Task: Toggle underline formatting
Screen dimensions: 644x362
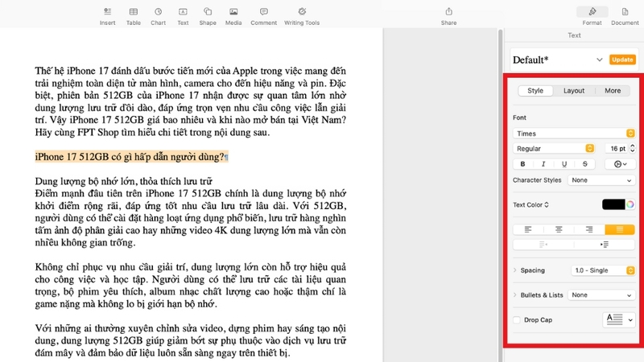Action: 564,164
